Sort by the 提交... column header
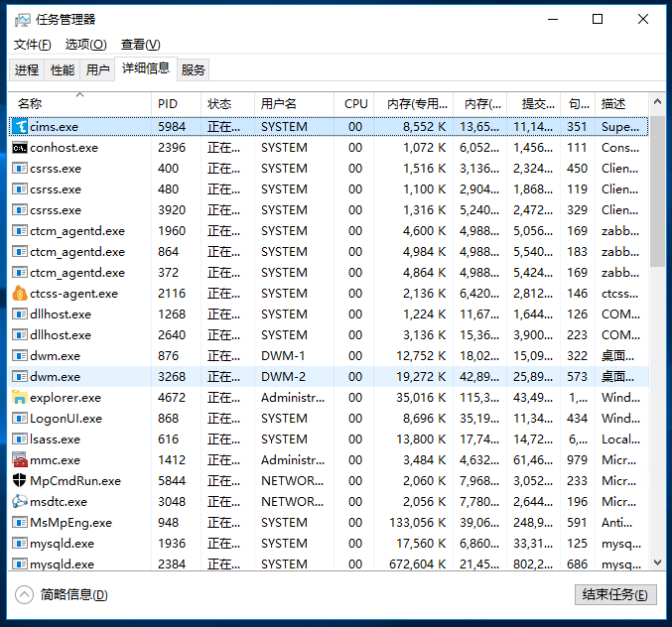 (534, 103)
